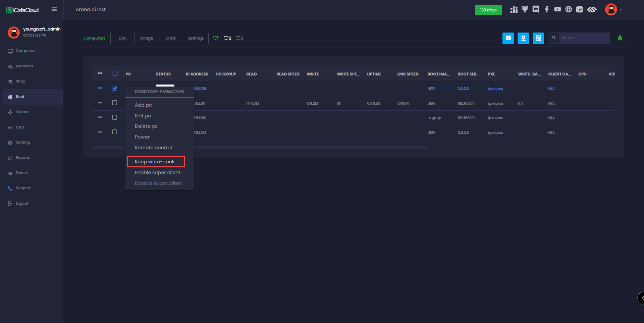Click into the Search input field
The width and height of the screenshot is (644, 323).
(x=584, y=38)
